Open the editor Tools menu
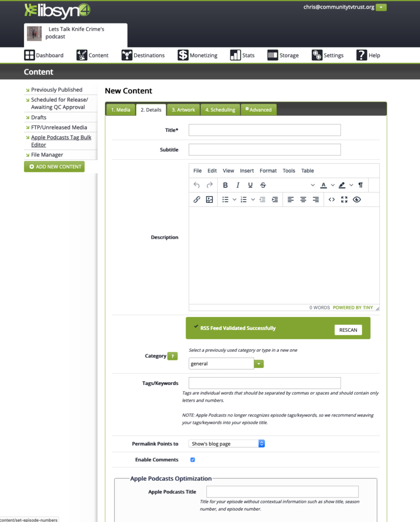The image size is (420, 522). [x=289, y=171]
